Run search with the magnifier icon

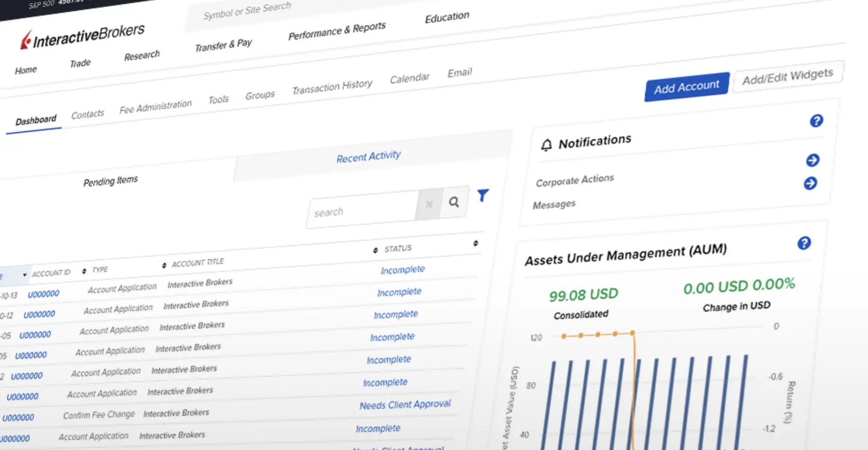coord(454,202)
